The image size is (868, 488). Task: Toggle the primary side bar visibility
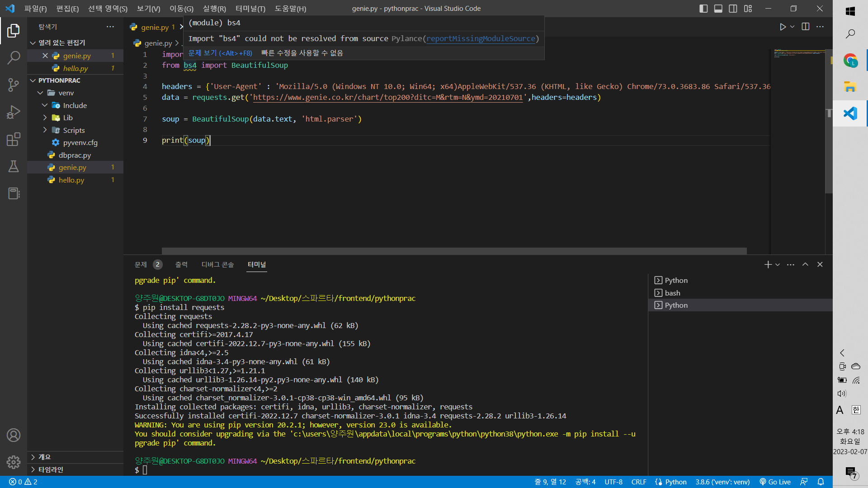[703, 9]
